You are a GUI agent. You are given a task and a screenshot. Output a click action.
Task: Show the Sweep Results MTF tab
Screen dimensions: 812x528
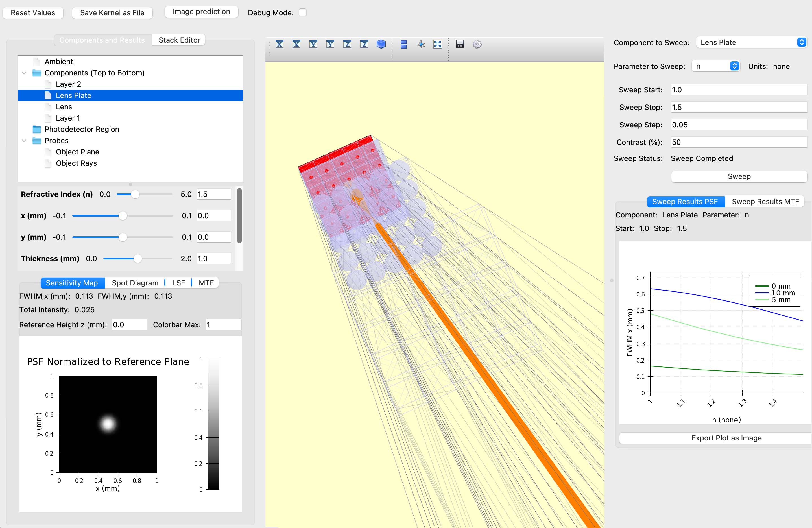click(765, 201)
